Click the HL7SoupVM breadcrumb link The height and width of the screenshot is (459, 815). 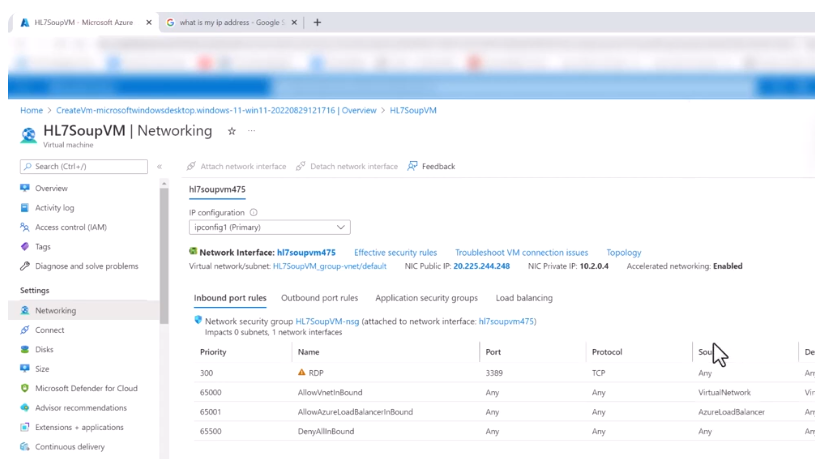(413, 110)
